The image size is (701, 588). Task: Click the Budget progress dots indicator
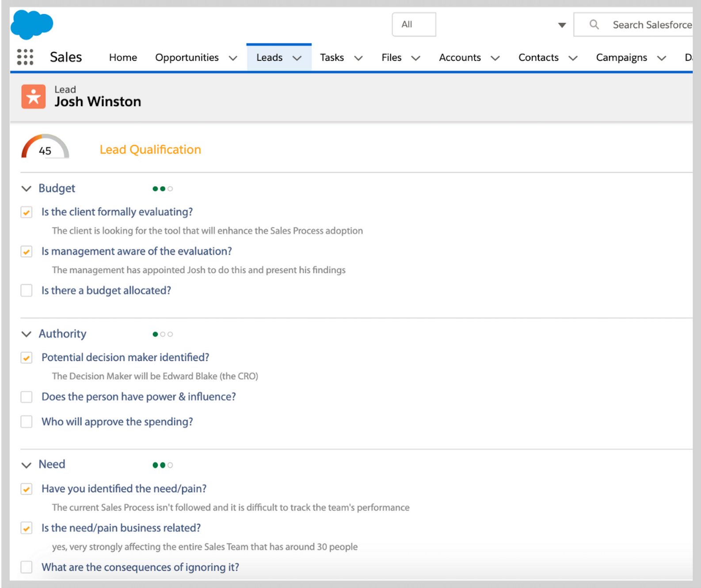163,189
